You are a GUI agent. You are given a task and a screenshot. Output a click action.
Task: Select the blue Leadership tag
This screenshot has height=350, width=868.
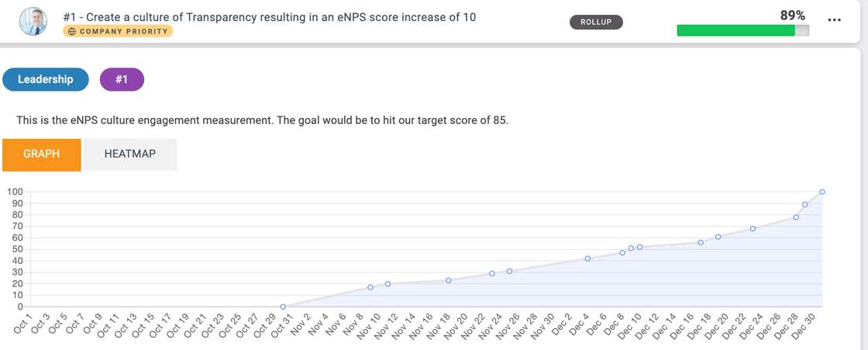(x=46, y=79)
